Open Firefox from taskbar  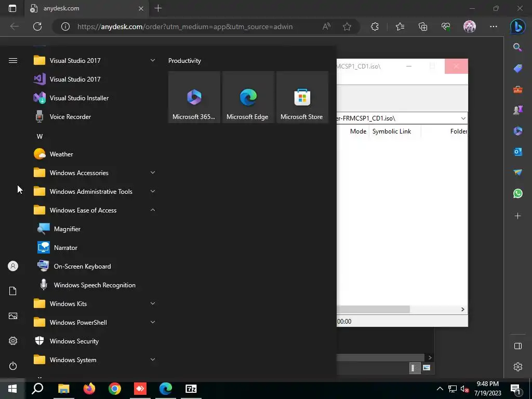pyautogui.click(x=89, y=389)
